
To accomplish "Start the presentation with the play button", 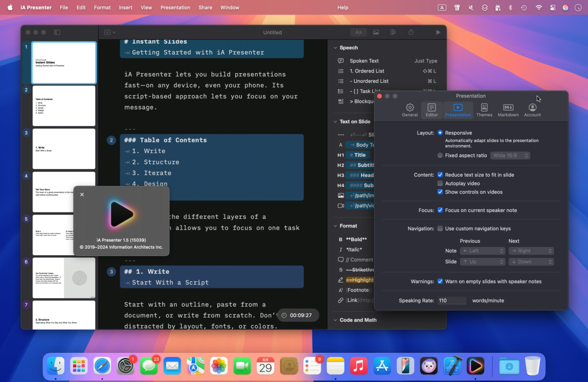I will pos(438,32).
